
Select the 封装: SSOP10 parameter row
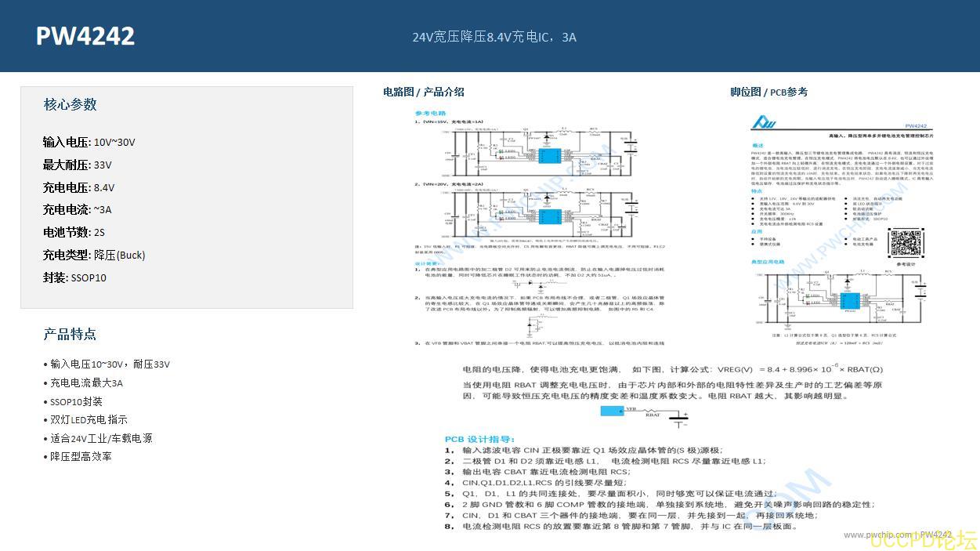point(74,277)
